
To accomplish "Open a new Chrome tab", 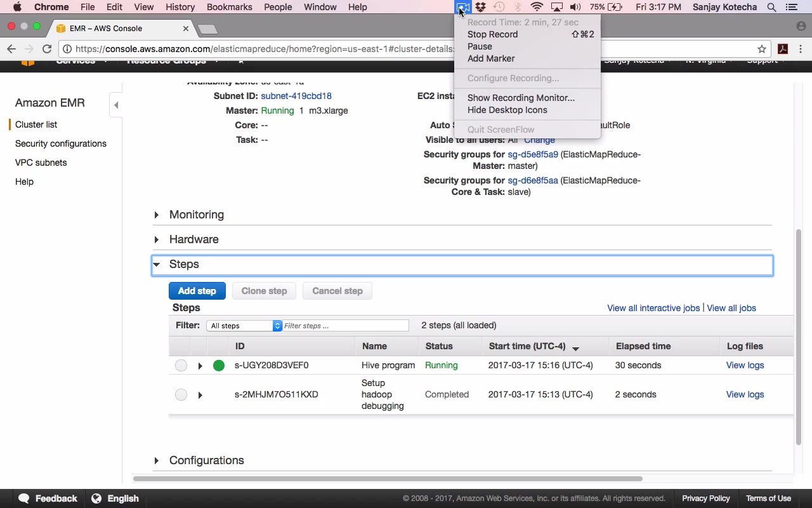I will point(207,29).
